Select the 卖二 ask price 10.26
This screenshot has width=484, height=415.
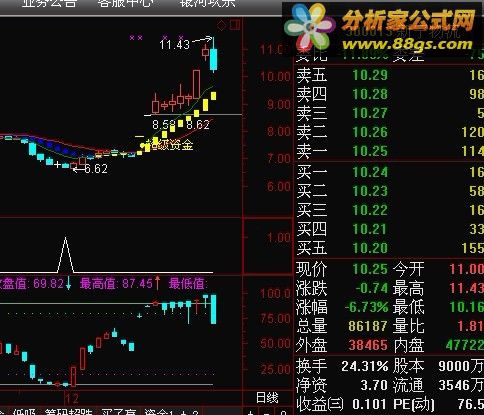pyautogui.click(x=370, y=132)
